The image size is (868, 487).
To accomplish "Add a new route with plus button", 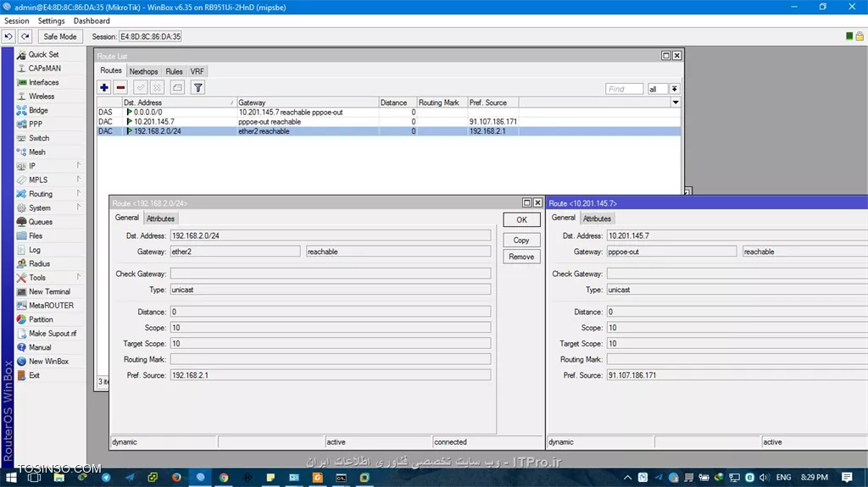I will [x=104, y=87].
